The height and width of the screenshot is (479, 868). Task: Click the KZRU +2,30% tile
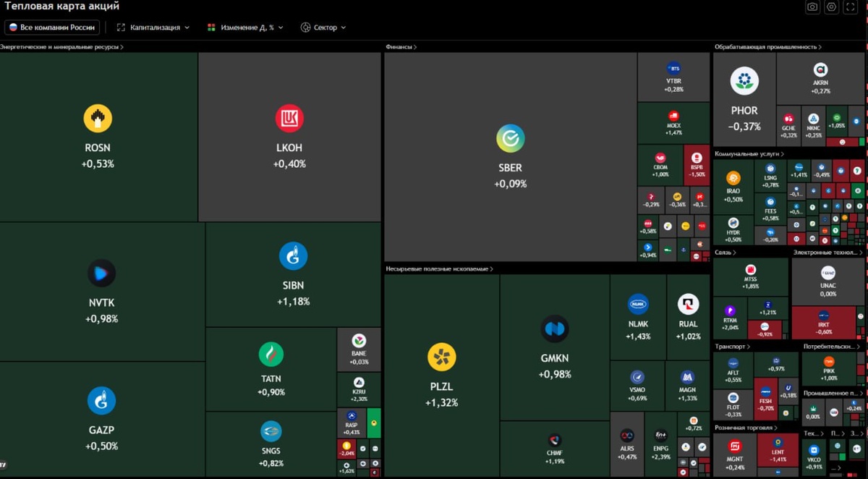(359, 390)
